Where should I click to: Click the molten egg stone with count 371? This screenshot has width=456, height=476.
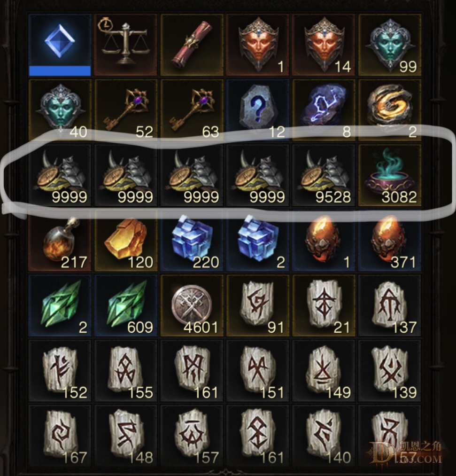390,240
